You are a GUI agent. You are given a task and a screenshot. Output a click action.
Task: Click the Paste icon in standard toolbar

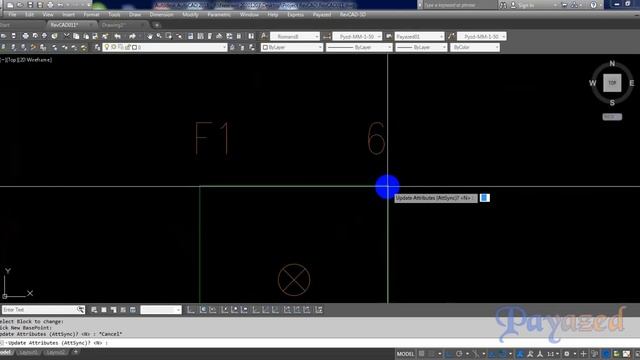pyautogui.click(x=86, y=36)
